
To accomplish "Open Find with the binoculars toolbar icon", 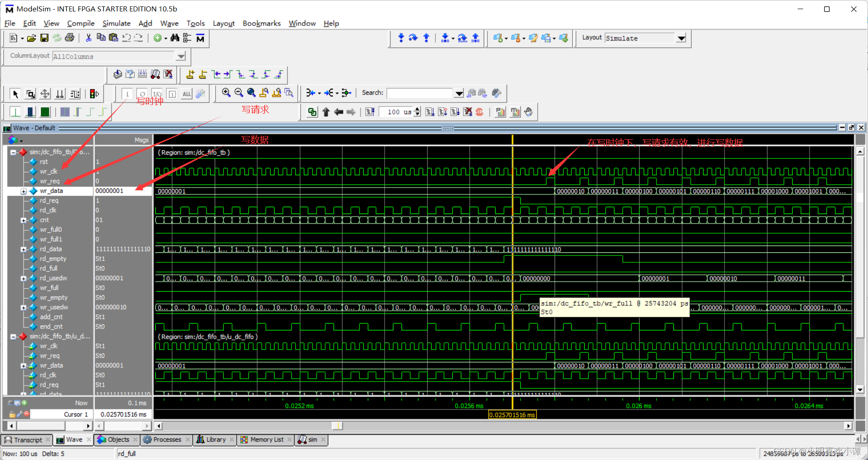I will (175, 38).
